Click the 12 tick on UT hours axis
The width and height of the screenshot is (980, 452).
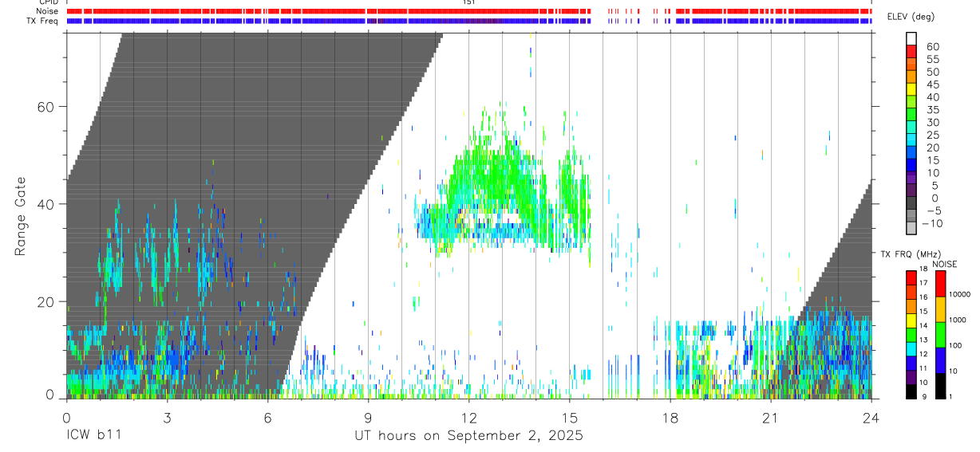(468, 418)
